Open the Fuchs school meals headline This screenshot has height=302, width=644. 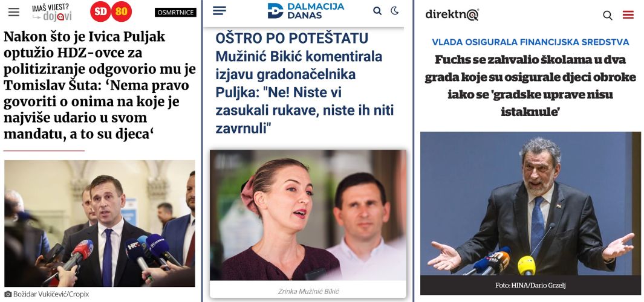530,85
